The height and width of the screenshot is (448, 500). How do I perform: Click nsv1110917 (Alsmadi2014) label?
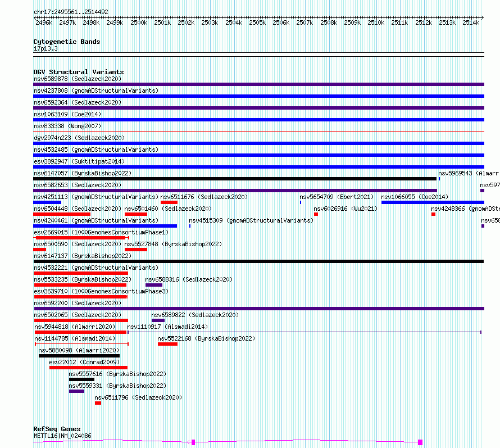pyautogui.click(x=167, y=327)
